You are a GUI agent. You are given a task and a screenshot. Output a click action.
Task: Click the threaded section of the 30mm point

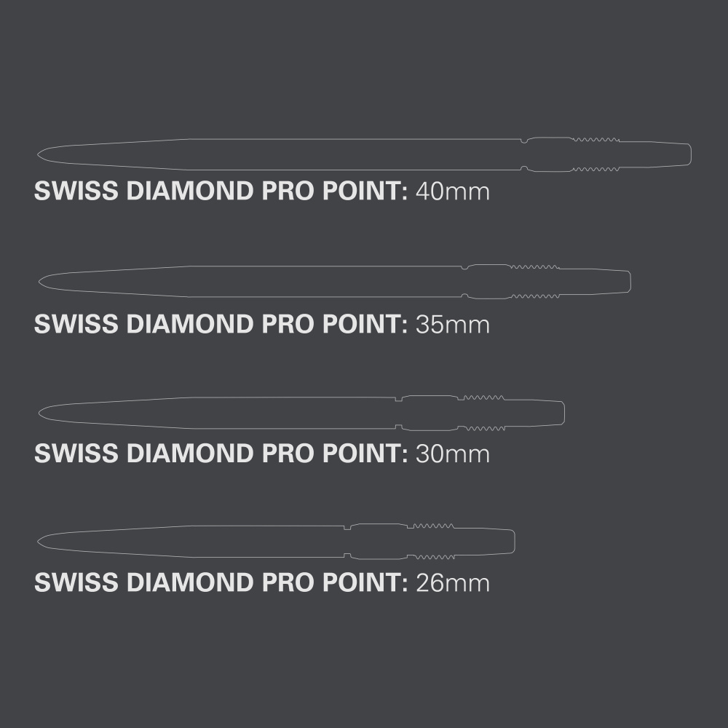click(484, 413)
